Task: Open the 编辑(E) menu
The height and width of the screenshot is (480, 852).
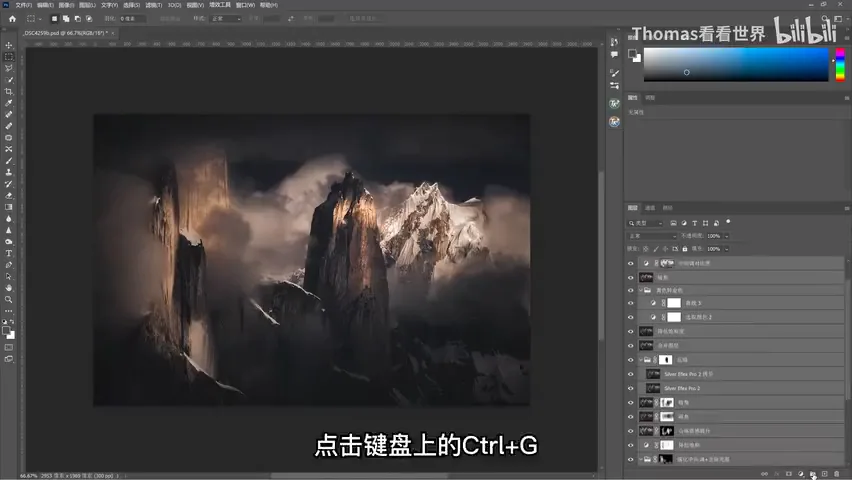Action: point(45,5)
